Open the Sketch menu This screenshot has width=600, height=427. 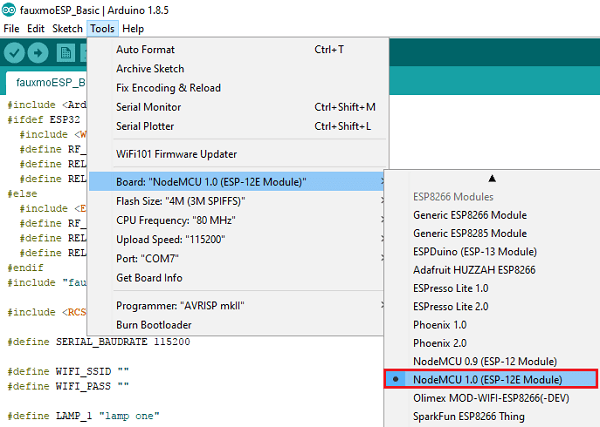(x=67, y=28)
